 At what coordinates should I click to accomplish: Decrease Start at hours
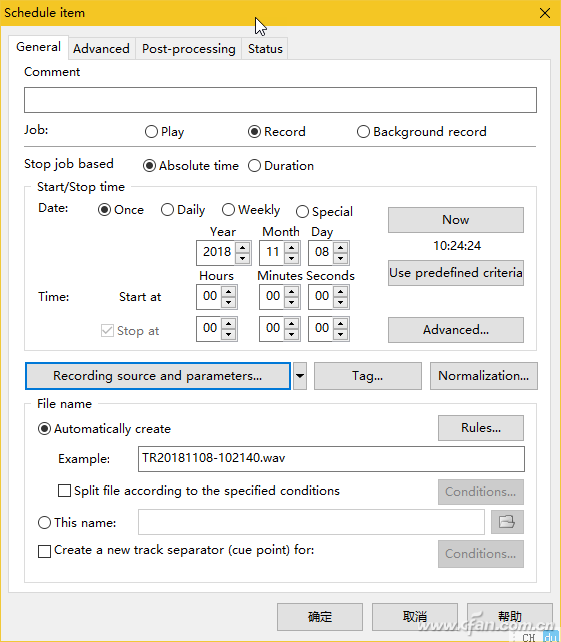coord(228,302)
